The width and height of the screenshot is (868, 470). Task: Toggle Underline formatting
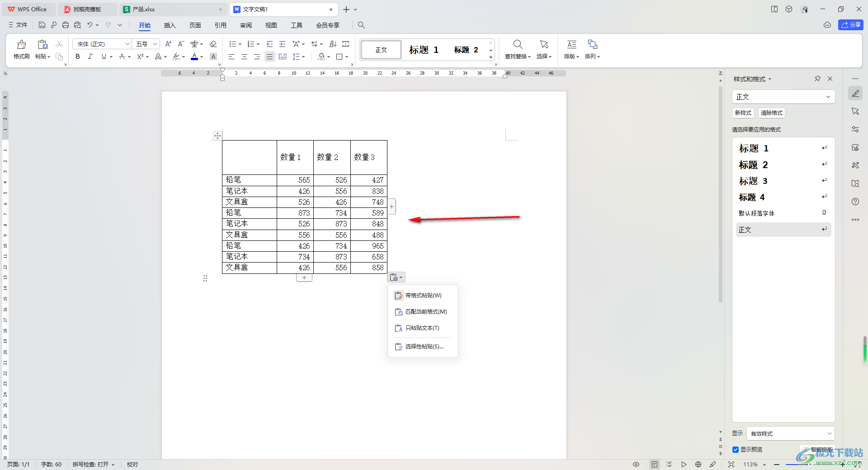(x=104, y=56)
